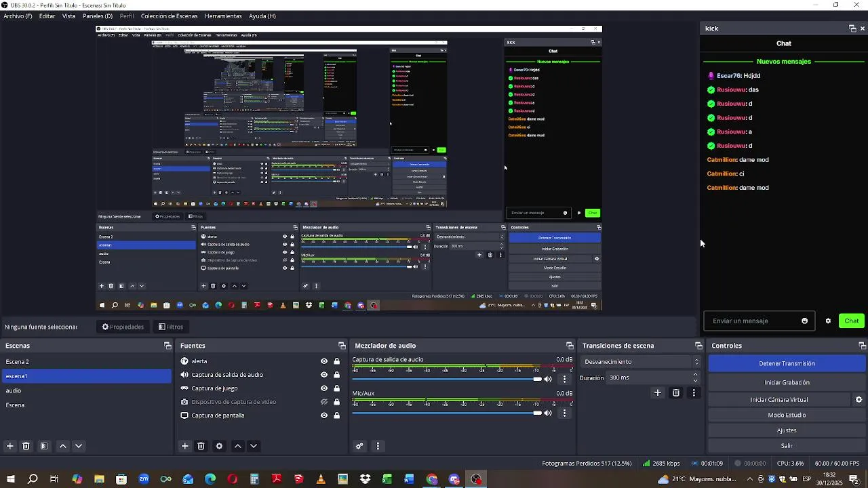Viewport: 868px width, 488px height.
Task: Unlock Captura de juego source
Action: (336, 388)
